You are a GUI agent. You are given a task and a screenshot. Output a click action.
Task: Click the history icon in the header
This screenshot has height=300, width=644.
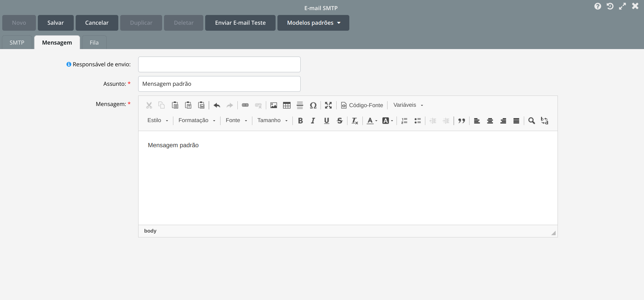(610, 6)
